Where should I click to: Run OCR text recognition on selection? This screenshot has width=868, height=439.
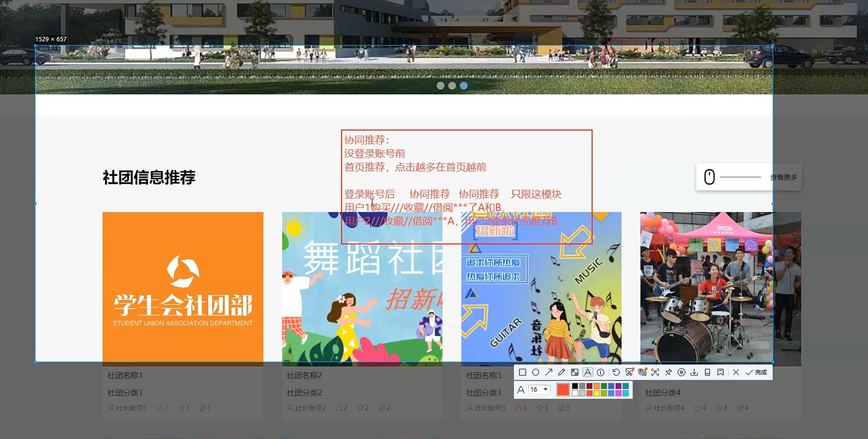(655, 372)
